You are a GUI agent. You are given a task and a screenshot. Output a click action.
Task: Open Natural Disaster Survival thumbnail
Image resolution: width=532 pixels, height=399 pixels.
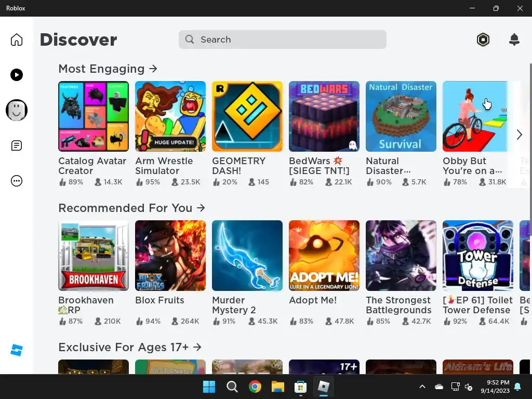(401, 116)
